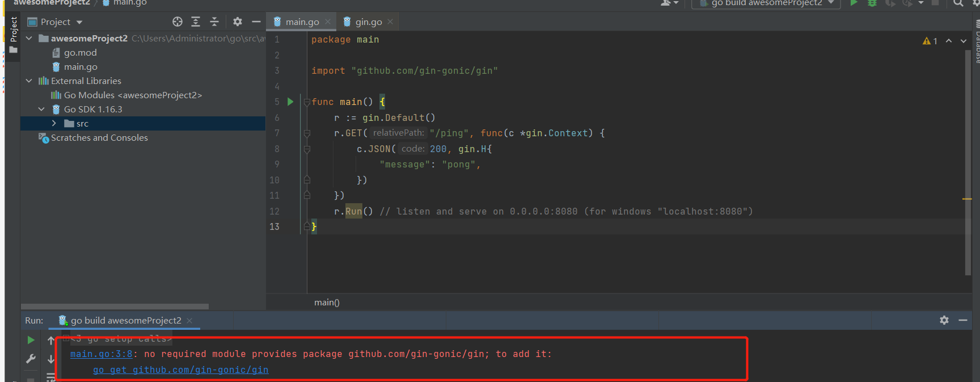This screenshot has height=382, width=980.
Task: Click import path "github.com/gin-gonic/gin" in code
Action: click(x=424, y=71)
